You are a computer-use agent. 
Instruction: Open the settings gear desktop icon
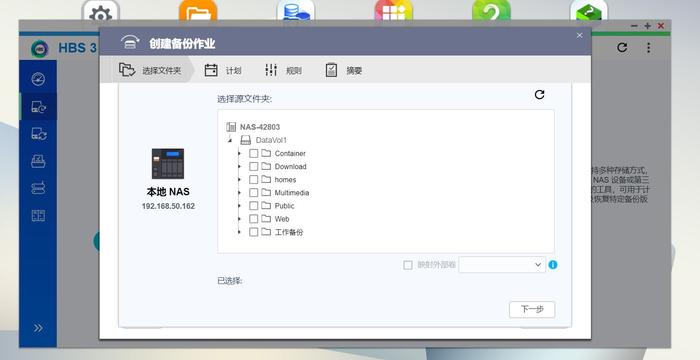(100, 11)
